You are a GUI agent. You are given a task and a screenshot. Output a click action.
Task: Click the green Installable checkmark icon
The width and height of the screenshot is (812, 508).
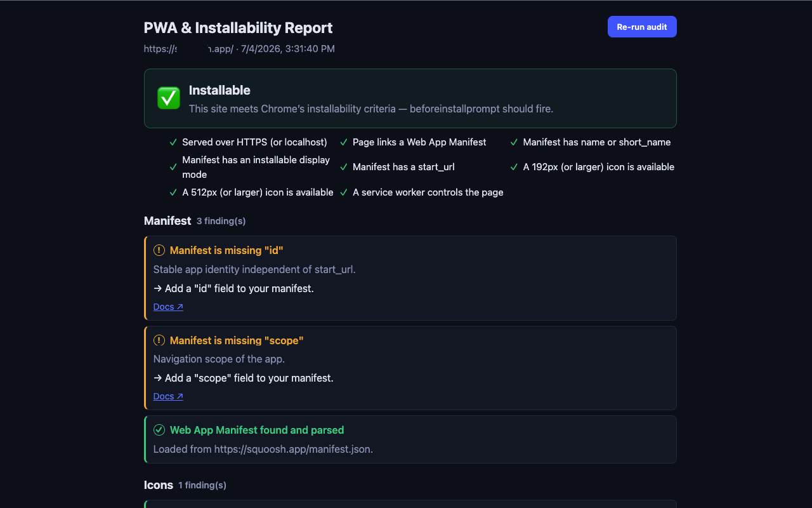coord(169,98)
